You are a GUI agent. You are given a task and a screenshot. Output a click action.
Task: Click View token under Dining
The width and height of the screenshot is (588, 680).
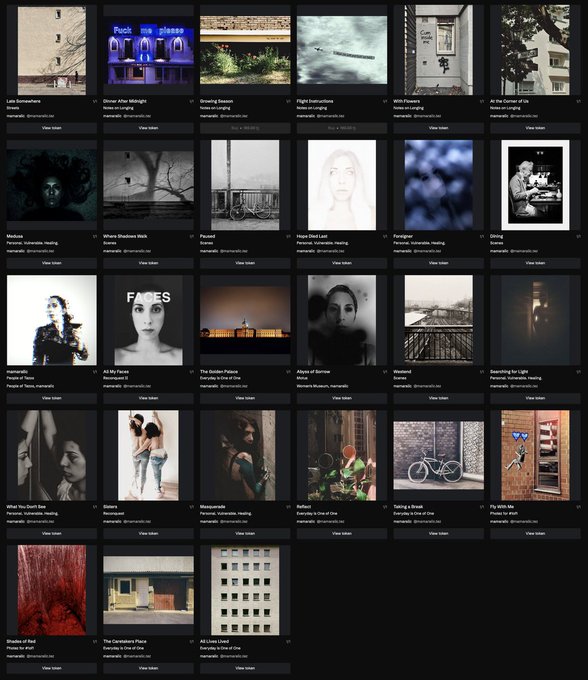[x=535, y=263]
